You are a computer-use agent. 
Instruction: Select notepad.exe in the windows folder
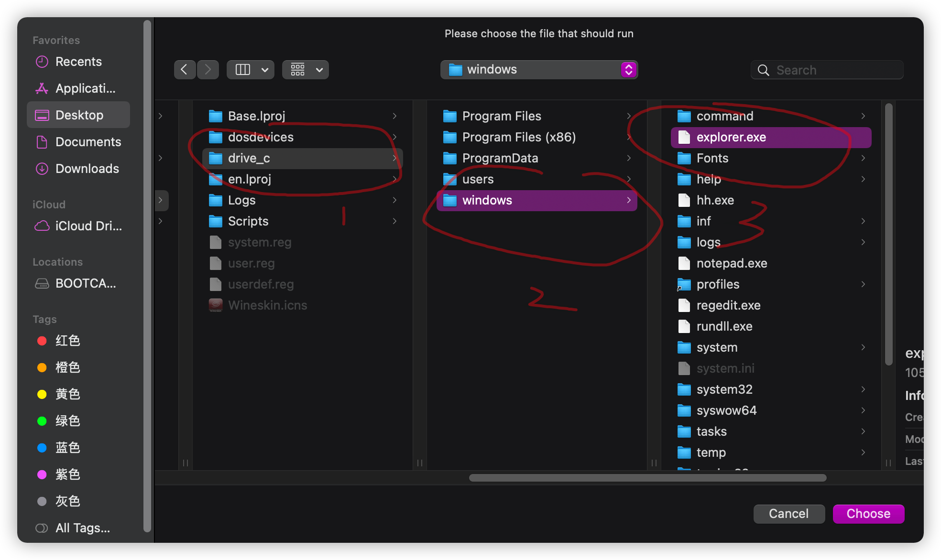click(x=732, y=263)
